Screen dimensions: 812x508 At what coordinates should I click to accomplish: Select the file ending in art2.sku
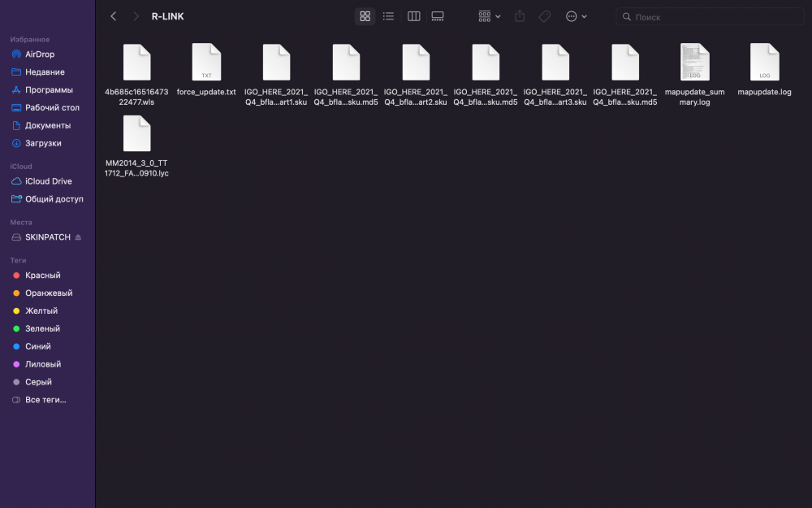[x=415, y=75]
